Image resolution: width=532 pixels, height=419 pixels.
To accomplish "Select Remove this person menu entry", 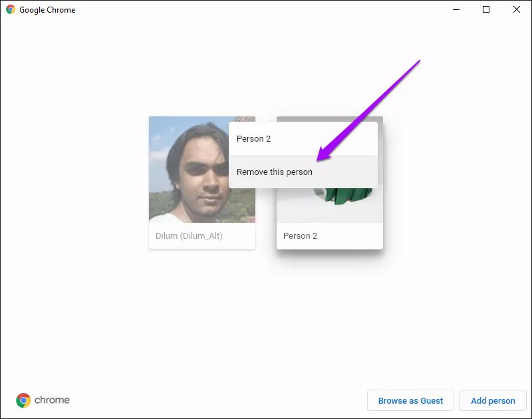I will pyautogui.click(x=303, y=172).
